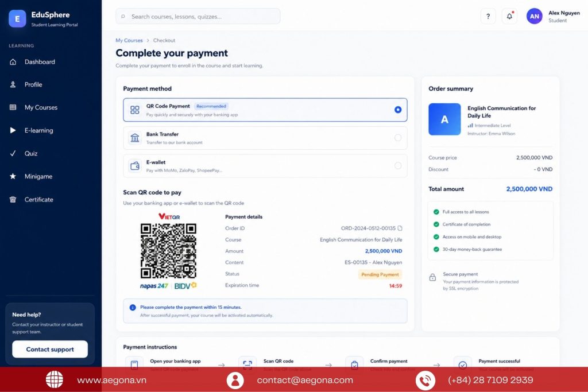Viewport: 588px width, 392px height.
Task: Click English Communication for Daily Life title
Action: tap(501, 112)
